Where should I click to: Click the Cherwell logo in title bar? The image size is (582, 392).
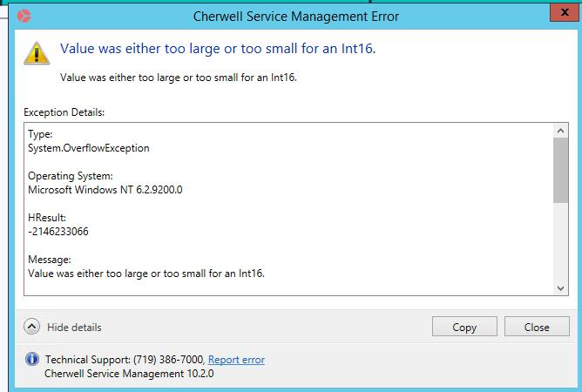point(24,15)
